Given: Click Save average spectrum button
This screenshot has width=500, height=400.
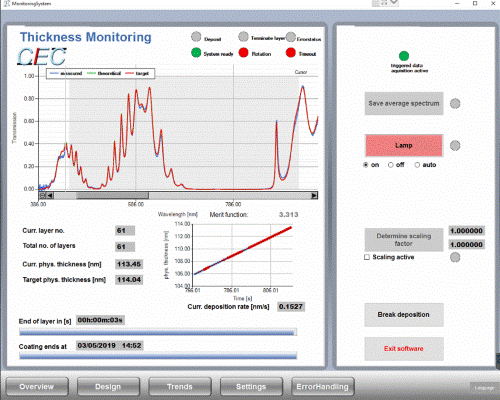Looking at the screenshot, I should 404,104.
